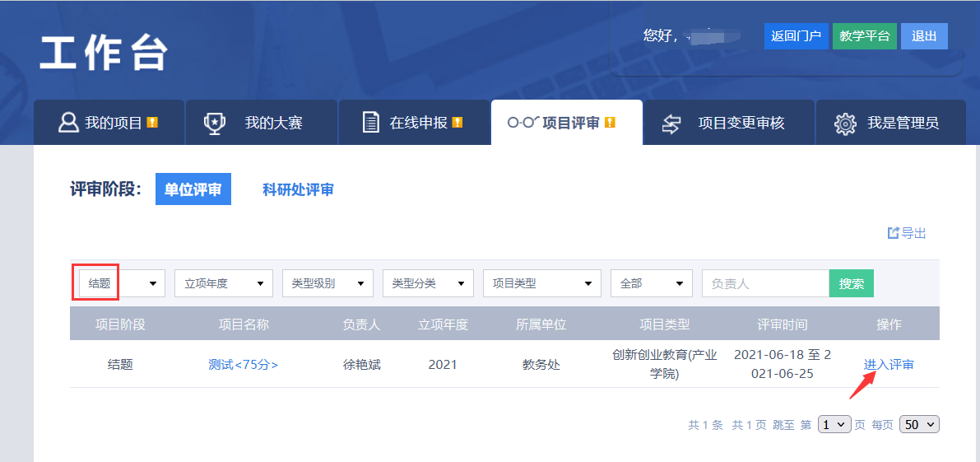Open the 结题 stage dropdown
Image resolution: width=980 pixels, height=462 pixels.
point(122,283)
